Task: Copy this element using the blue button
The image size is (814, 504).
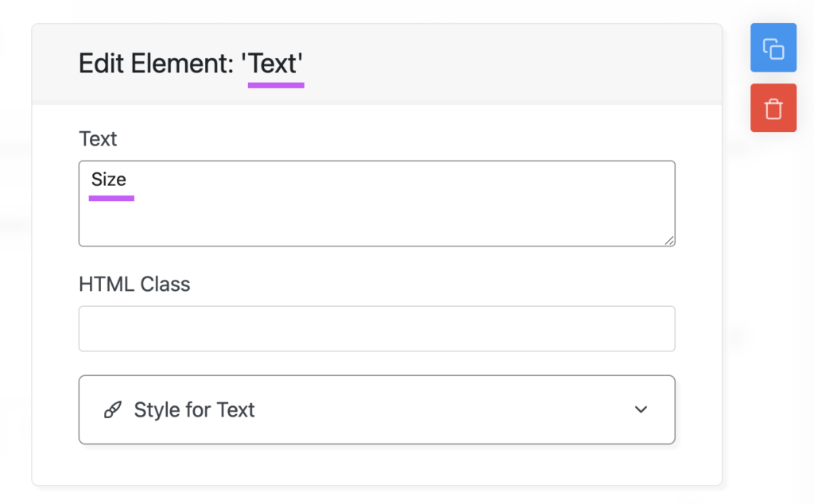Action: [773, 48]
